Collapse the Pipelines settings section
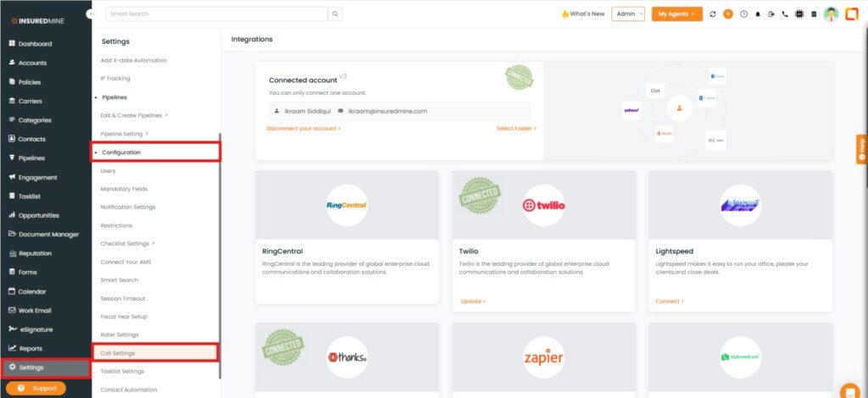 click(114, 98)
